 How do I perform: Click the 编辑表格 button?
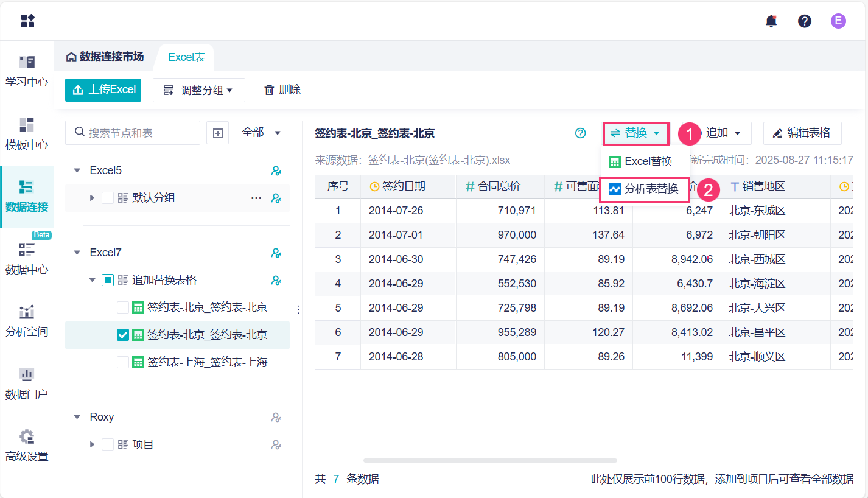point(802,133)
